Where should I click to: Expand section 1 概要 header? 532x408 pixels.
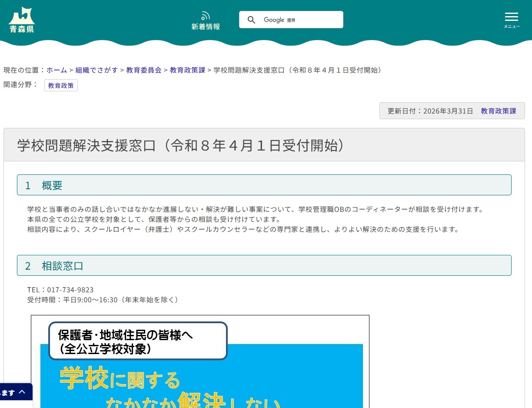click(264, 185)
